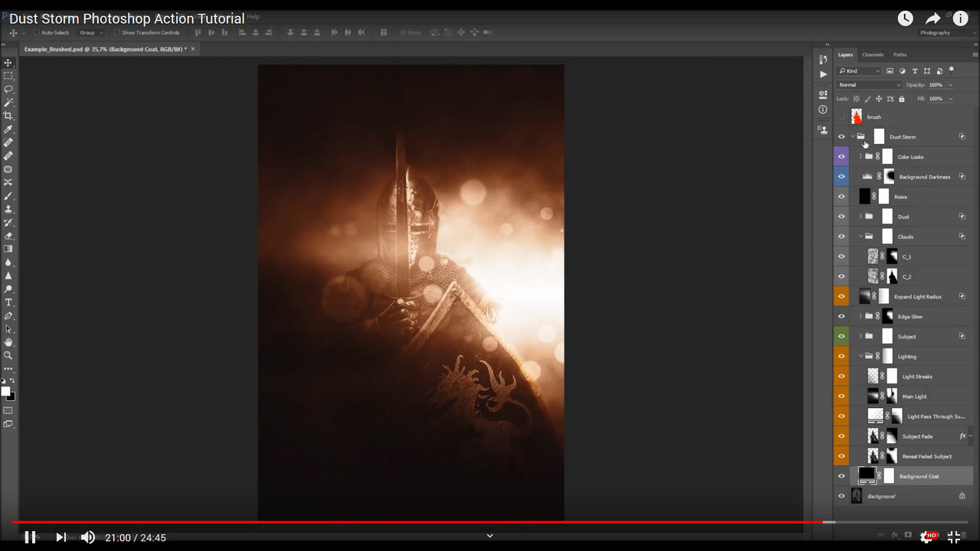The height and width of the screenshot is (551, 980).
Task: Select the Rectangular Marquee tool
Action: [8, 76]
